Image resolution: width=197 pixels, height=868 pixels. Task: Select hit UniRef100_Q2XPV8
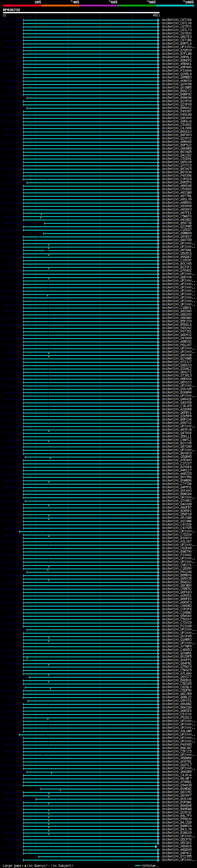point(177,104)
